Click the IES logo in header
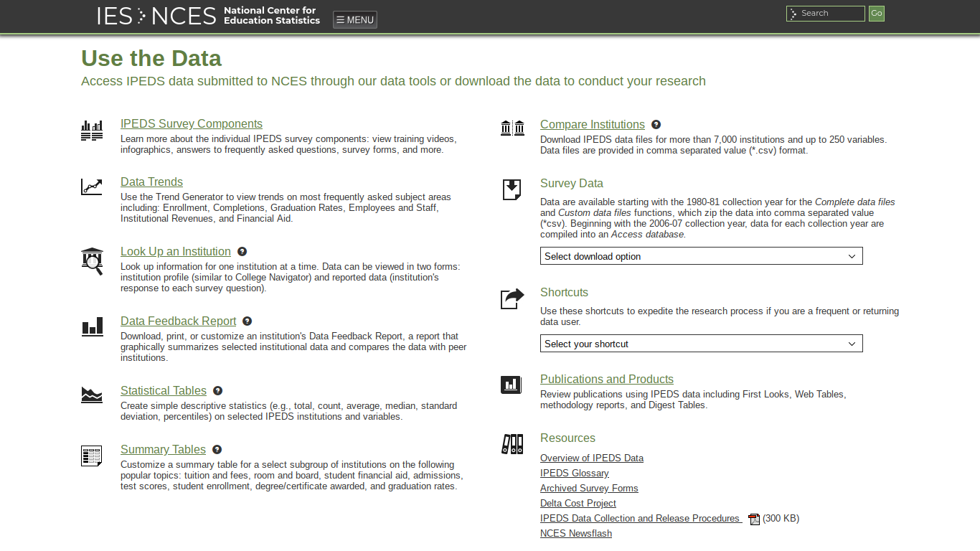980x551 pixels. (115, 16)
